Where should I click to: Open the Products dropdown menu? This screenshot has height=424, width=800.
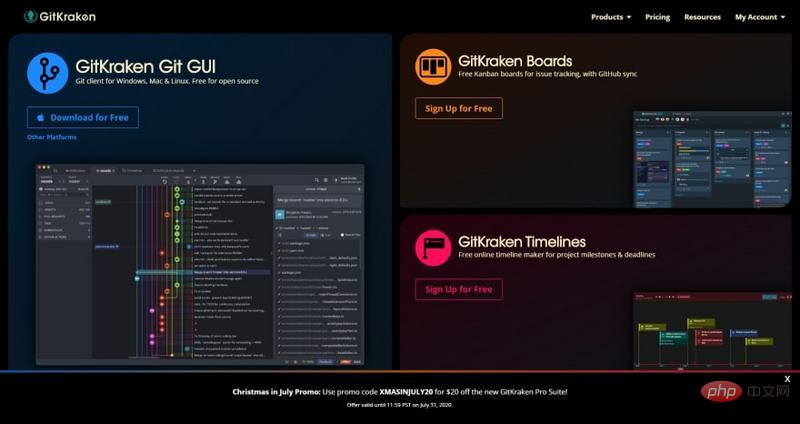tap(611, 17)
